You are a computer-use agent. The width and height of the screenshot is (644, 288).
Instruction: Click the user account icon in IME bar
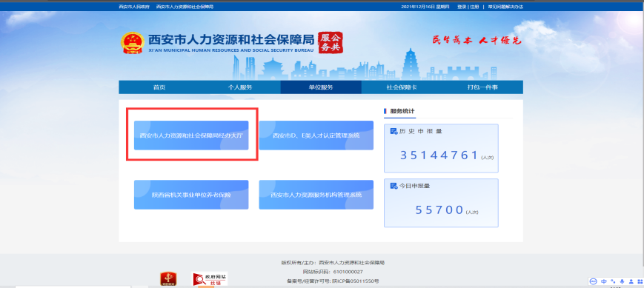click(631, 281)
